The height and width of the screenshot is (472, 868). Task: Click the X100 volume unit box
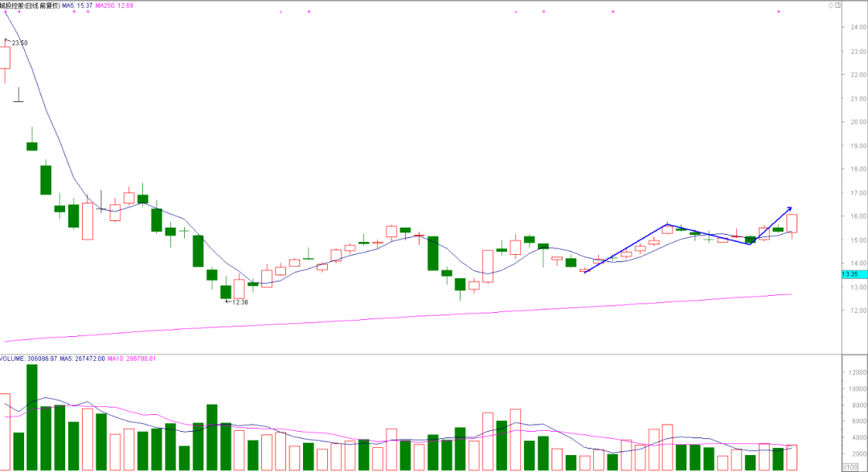pyautogui.click(x=850, y=467)
